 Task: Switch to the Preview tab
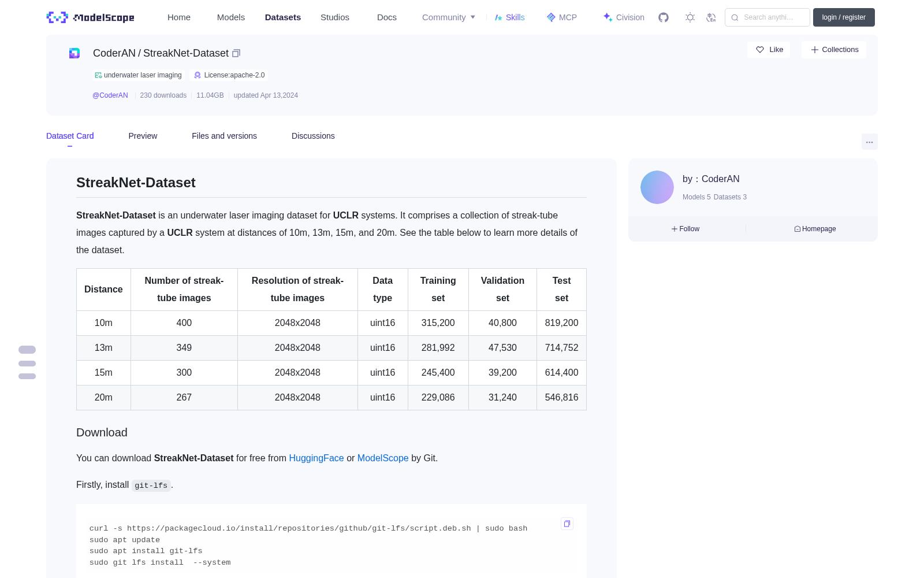pyautogui.click(x=143, y=136)
